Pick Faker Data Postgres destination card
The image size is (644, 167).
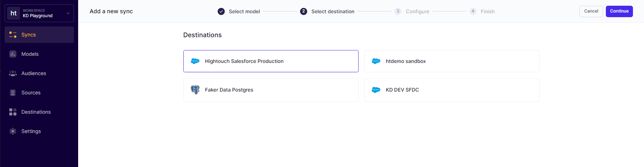[270, 90]
